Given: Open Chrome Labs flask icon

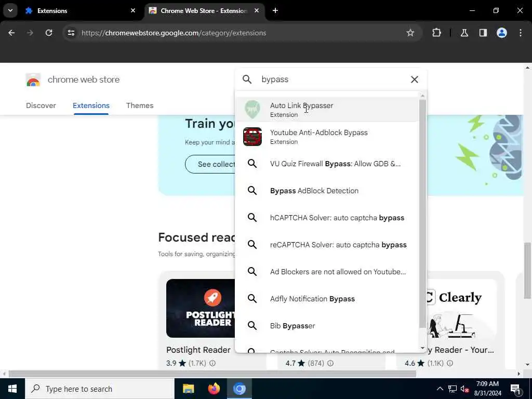Looking at the screenshot, I should [x=464, y=33].
